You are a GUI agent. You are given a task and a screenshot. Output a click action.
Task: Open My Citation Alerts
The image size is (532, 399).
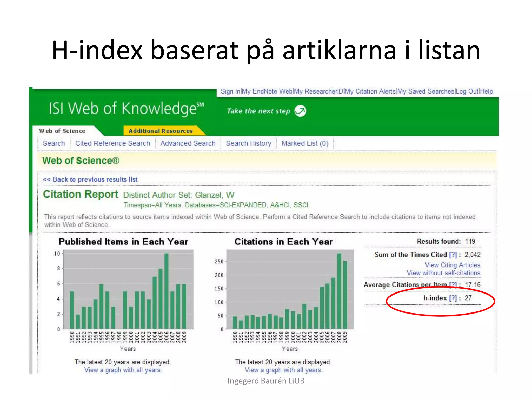coord(370,91)
